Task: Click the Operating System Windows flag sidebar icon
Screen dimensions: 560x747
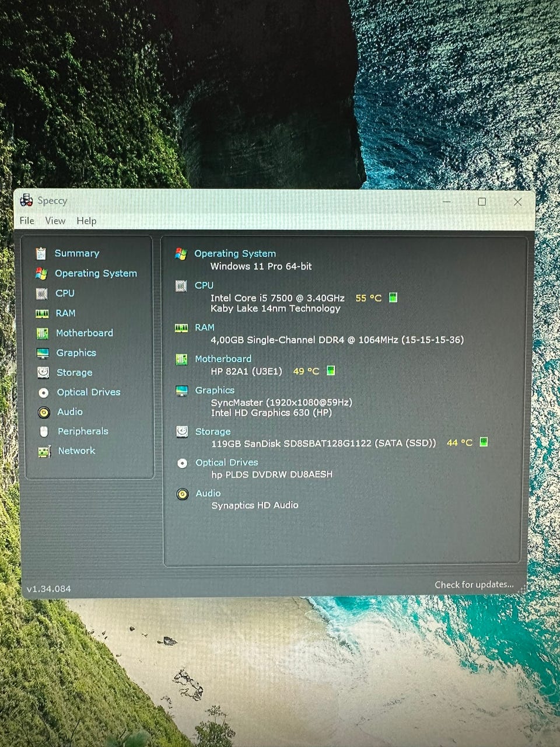Action: point(41,273)
